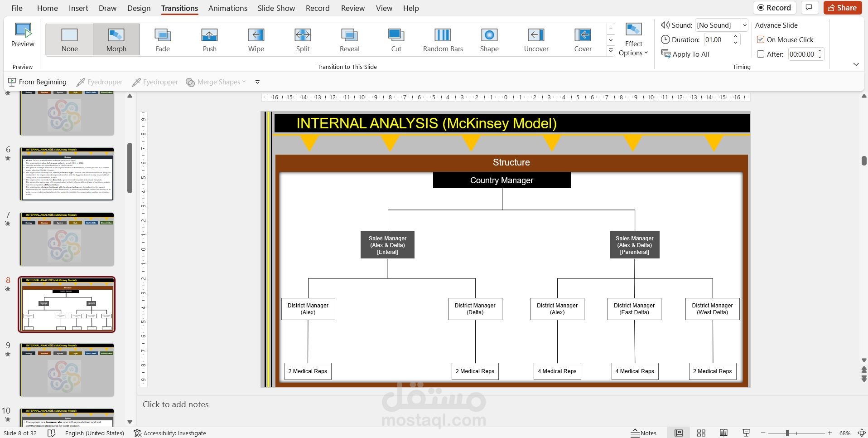Apply the Random Bars transition
Viewport: 868px width, 438px height.
443,40
